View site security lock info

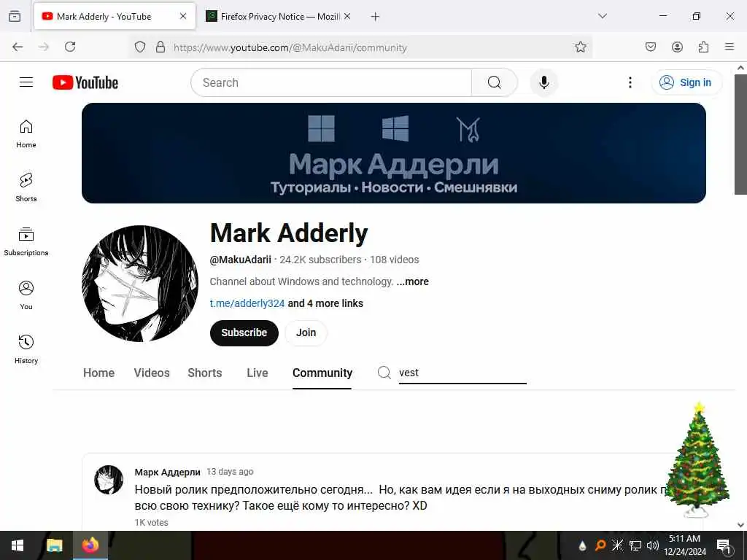click(160, 47)
